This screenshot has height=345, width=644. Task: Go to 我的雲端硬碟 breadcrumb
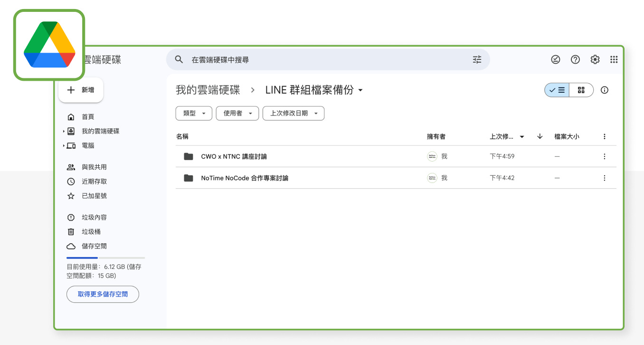[208, 90]
